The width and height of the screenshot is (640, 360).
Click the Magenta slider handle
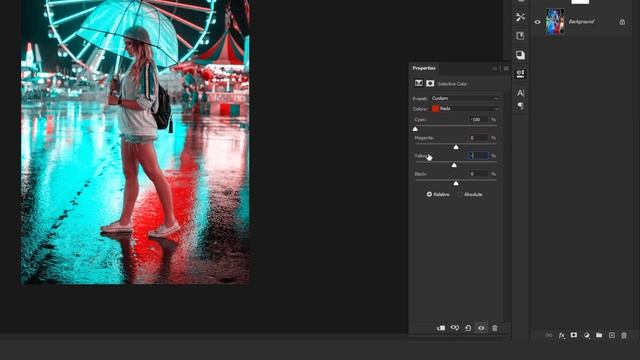[x=456, y=147]
